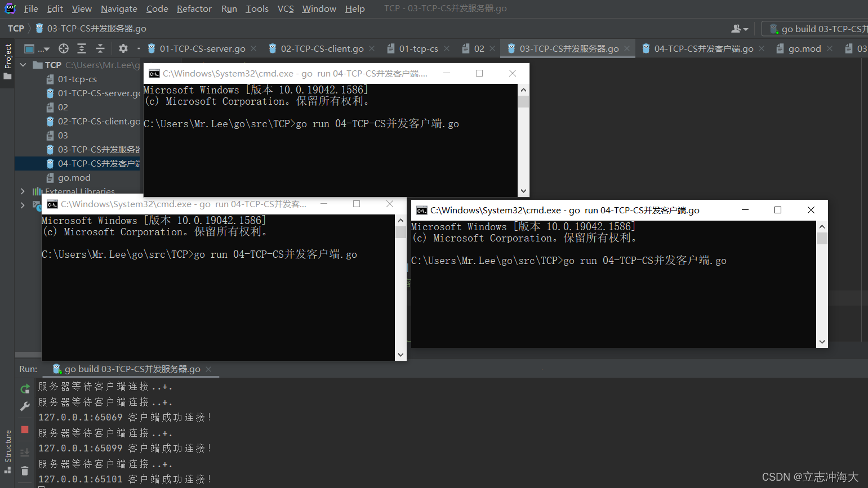Select 04-TCP-CS并发客户端 in project tree
This screenshot has height=488, width=868.
click(78, 164)
